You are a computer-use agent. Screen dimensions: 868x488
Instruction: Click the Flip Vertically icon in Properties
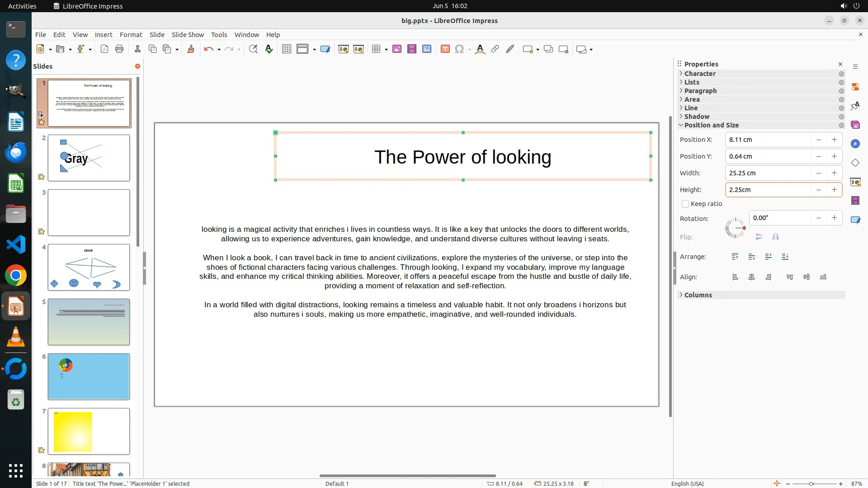point(759,236)
